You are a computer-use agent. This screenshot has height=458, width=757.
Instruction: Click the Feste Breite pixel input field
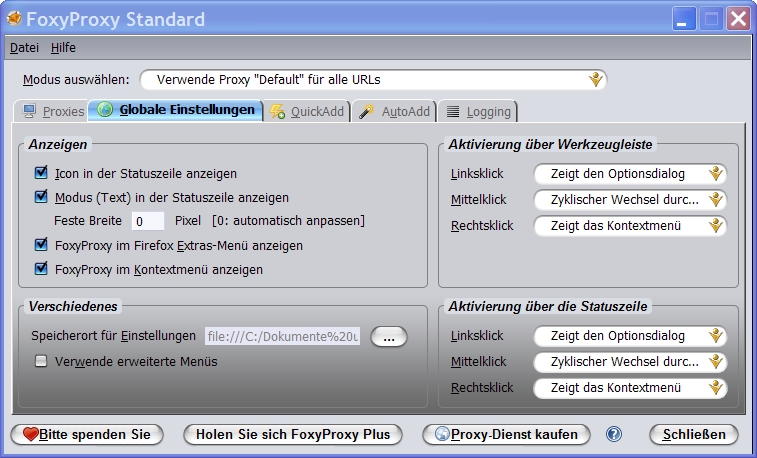tap(148, 221)
